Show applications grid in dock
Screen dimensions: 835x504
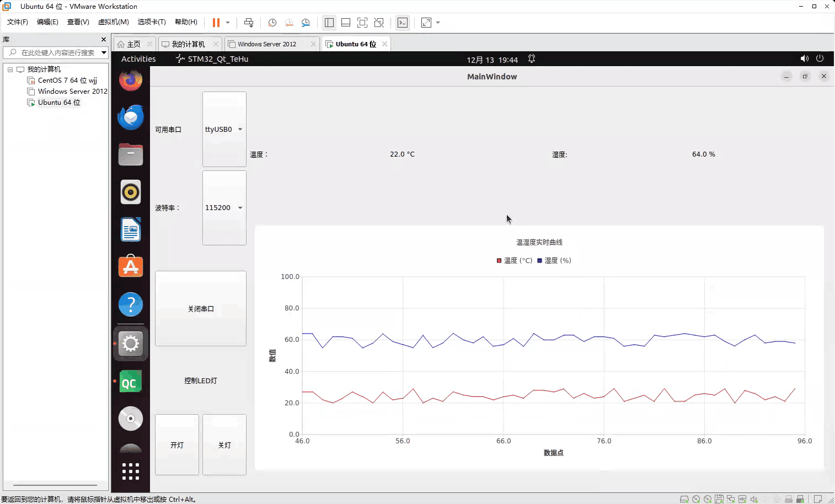pos(131,471)
